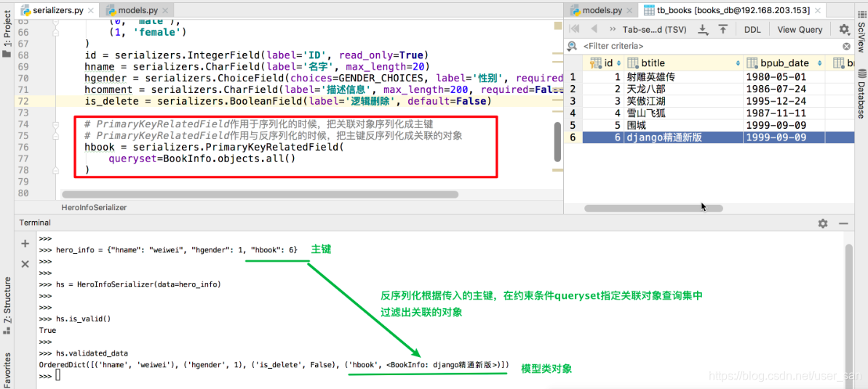Click the 1980-05-01 date cell
The height and width of the screenshot is (389, 868).
click(784, 77)
